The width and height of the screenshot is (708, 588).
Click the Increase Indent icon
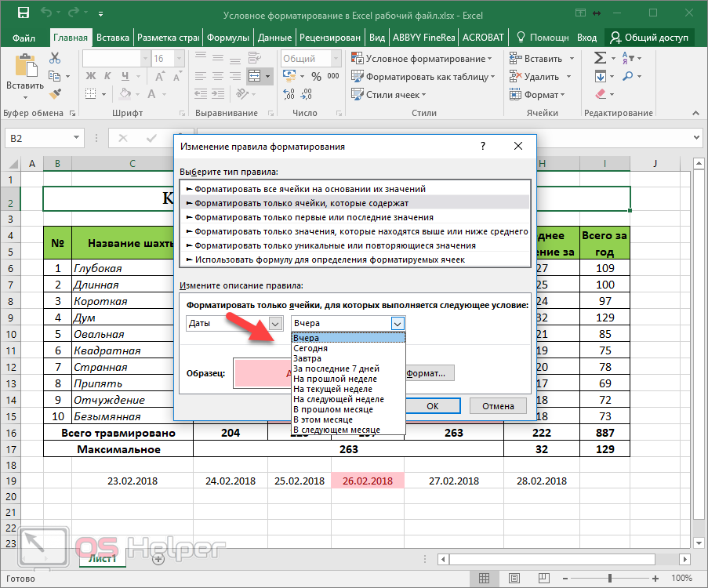pyautogui.click(x=218, y=94)
